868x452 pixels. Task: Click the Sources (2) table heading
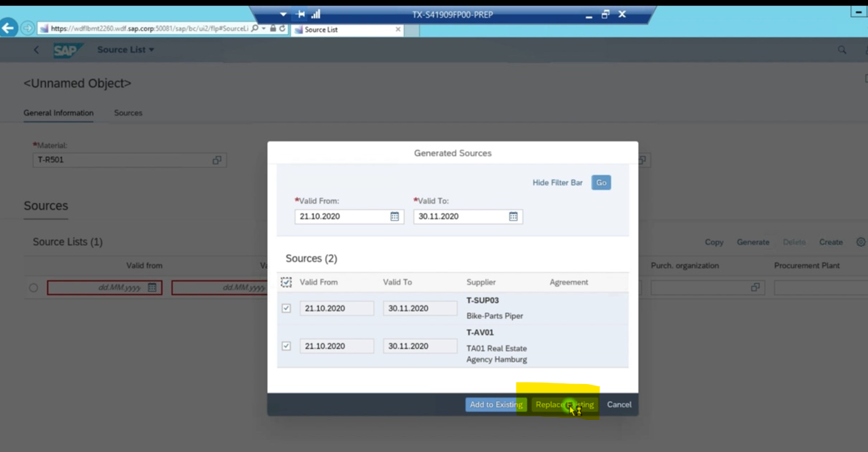[311, 258]
